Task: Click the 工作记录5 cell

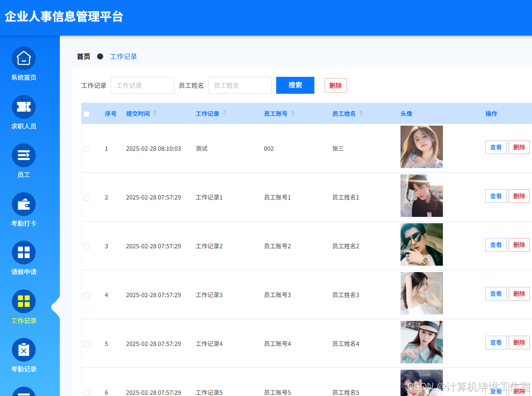Action: (x=209, y=393)
